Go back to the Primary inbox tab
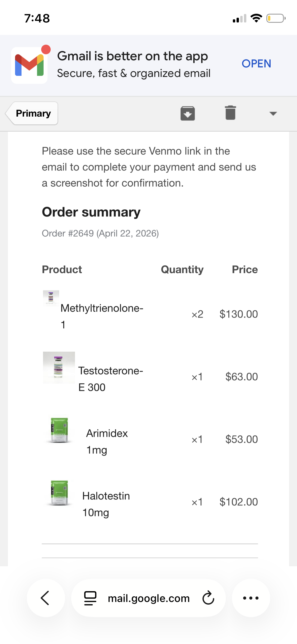The image size is (297, 644). [33, 113]
